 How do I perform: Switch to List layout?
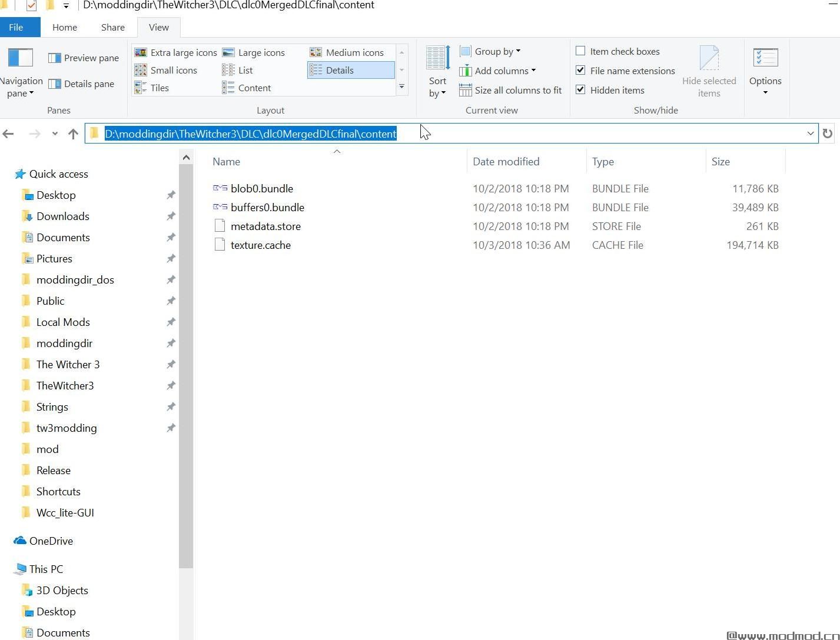point(237,70)
